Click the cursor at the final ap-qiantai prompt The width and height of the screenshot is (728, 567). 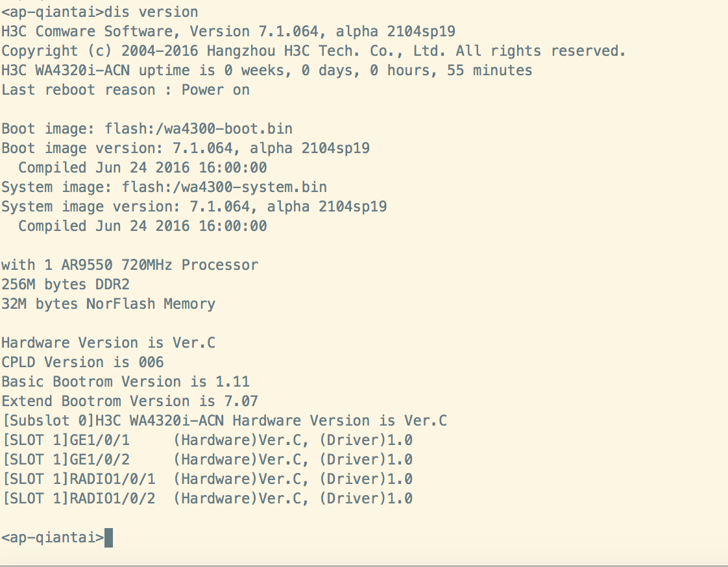coord(108,538)
